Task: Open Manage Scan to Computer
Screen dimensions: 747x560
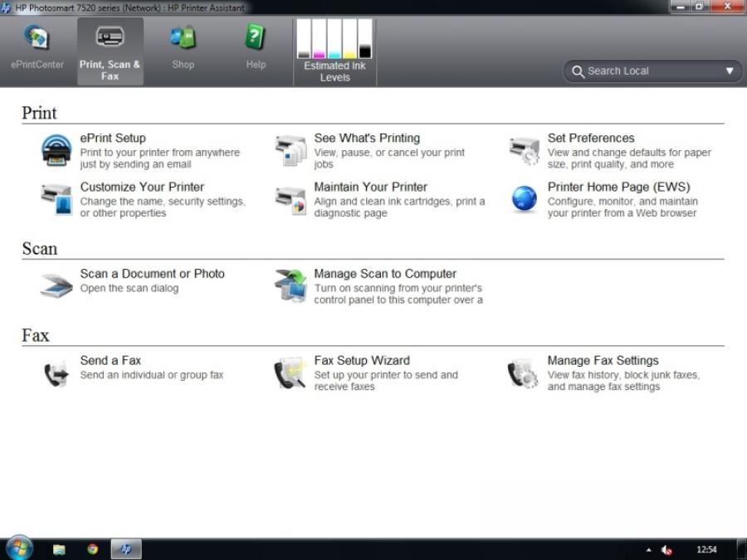Action: click(x=385, y=274)
